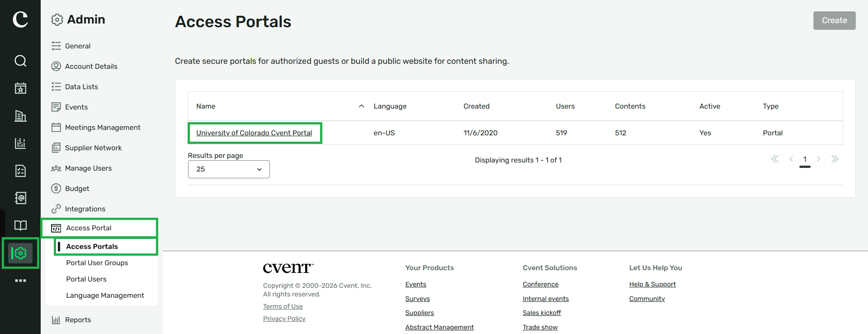Screen dimensions: 868x334
Task: Open Abstract Management footer link
Action: coord(439,327)
